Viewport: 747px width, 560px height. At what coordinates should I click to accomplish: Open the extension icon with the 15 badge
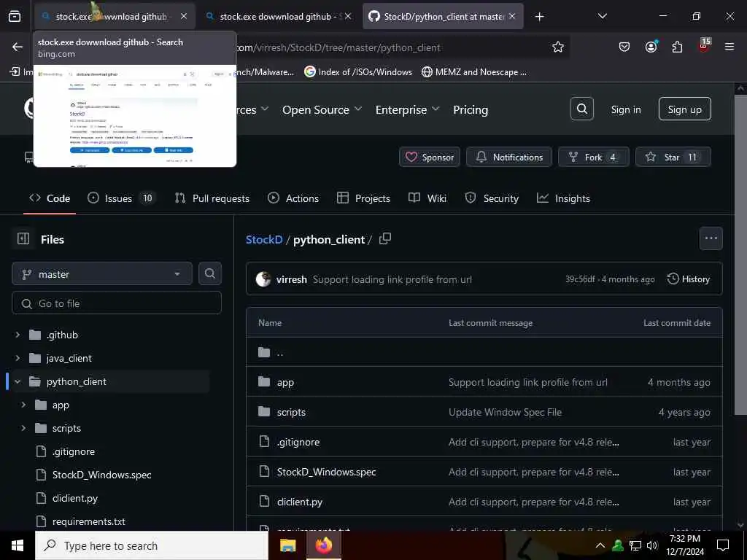click(x=704, y=46)
